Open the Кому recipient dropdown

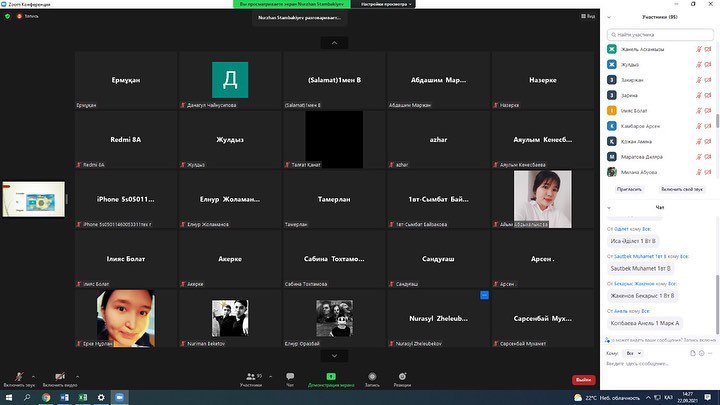(631, 353)
